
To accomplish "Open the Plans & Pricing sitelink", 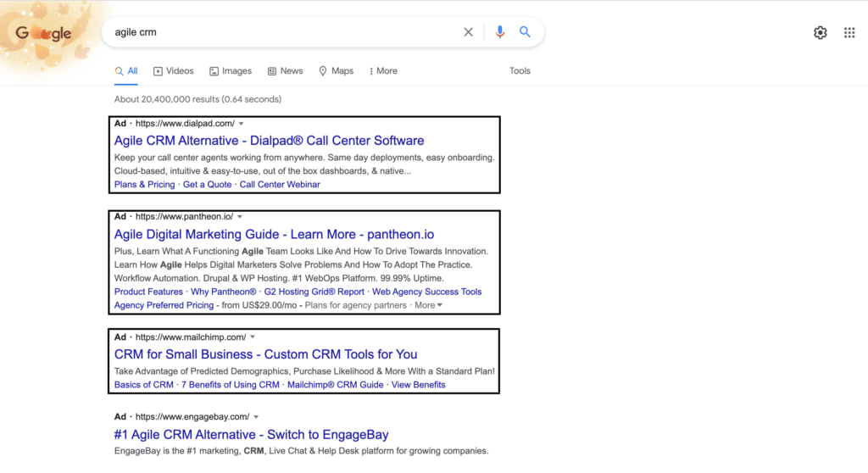I will pyautogui.click(x=144, y=185).
